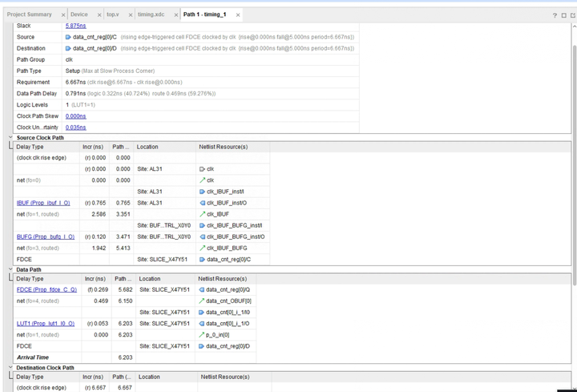The width and height of the screenshot is (577, 392).
Task: Select the Requirement value 6.667ns
Action: tap(75, 83)
